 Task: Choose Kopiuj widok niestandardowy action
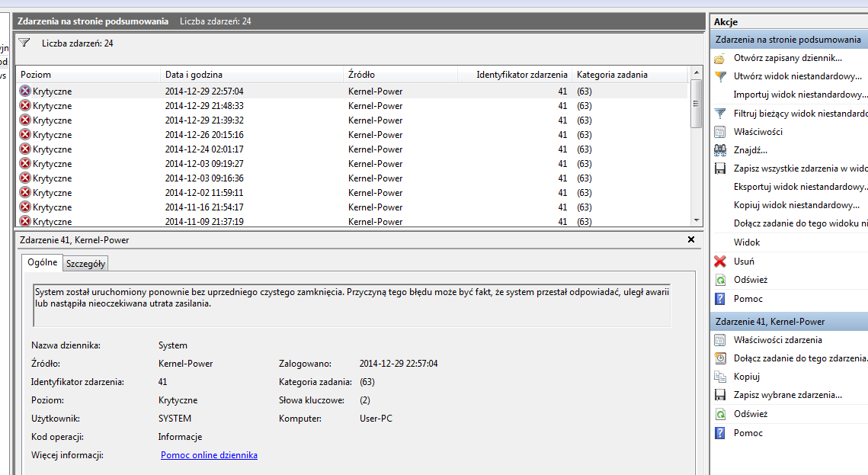tap(796, 205)
